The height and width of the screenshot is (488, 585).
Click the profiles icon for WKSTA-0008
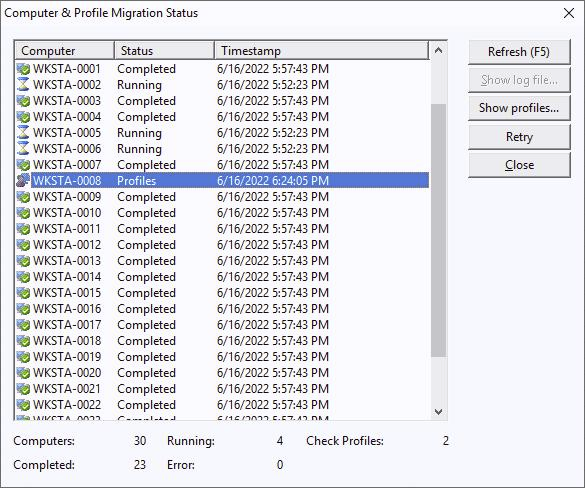coord(23,181)
